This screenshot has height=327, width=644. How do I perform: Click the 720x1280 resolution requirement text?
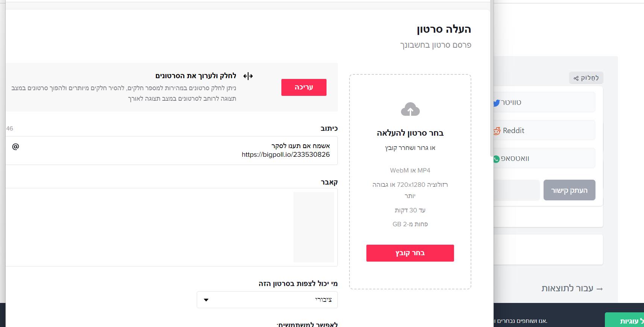(x=410, y=185)
